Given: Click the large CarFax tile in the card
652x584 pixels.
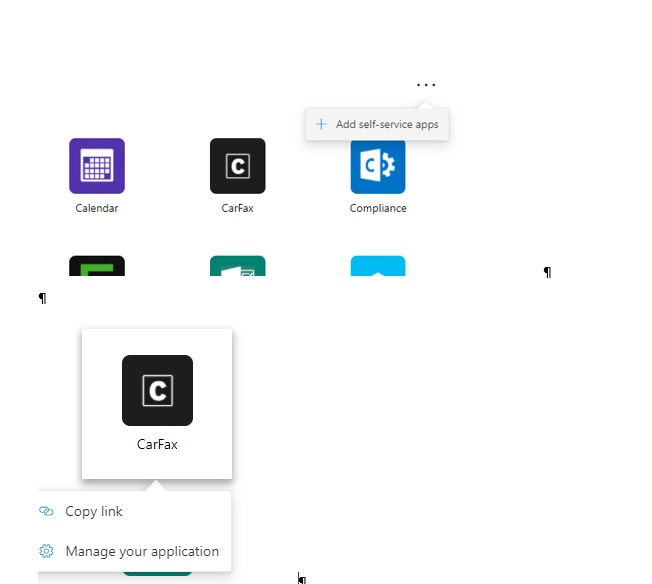Looking at the screenshot, I should [157, 390].
